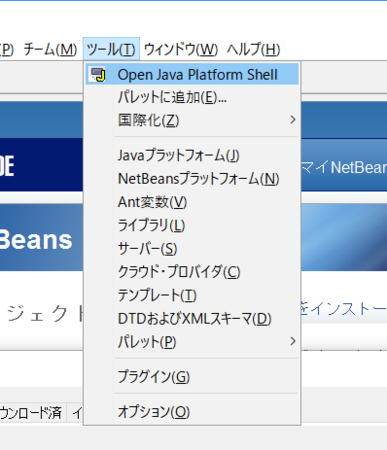This screenshot has width=387, height=450.
Task: Select the ダウンロード済 tab
Action: pyautogui.click(x=32, y=413)
